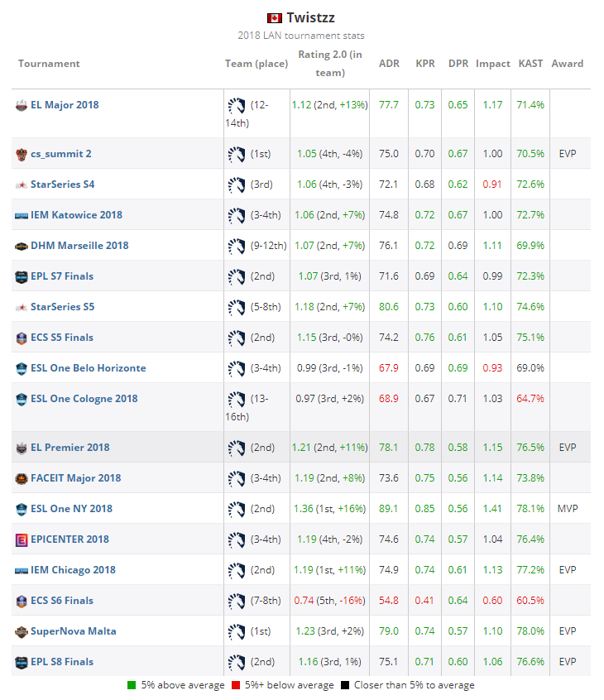This screenshot has width=604, height=700.
Task: Click the ECS S5 Finals logo icon
Action: click(22, 338)
